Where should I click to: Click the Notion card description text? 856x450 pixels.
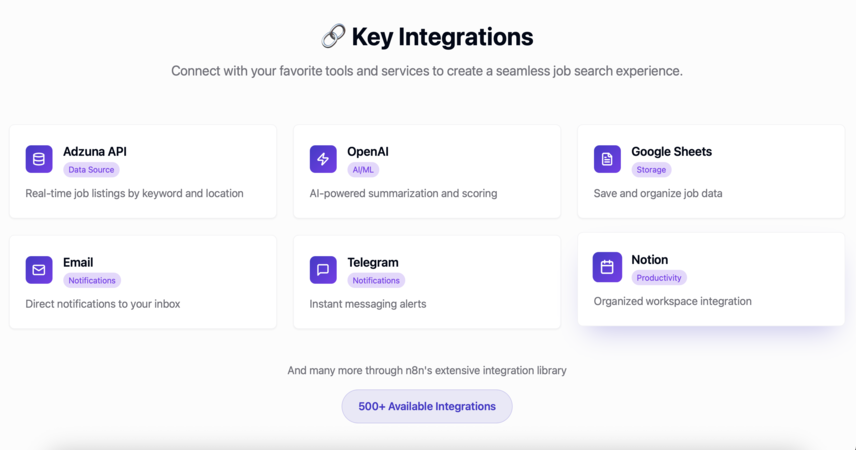click(673, 301)
